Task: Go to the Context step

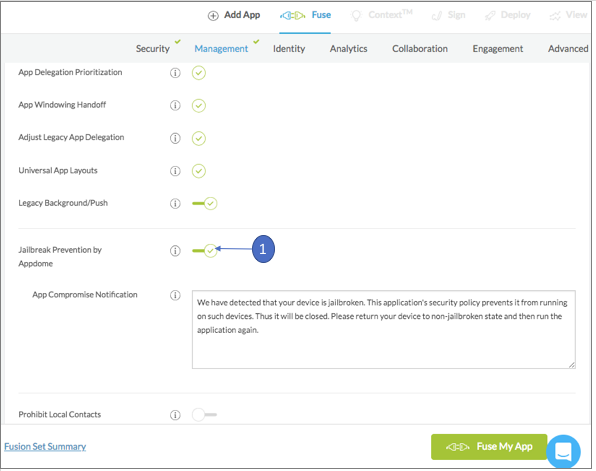Action: [x=390, y=14]
